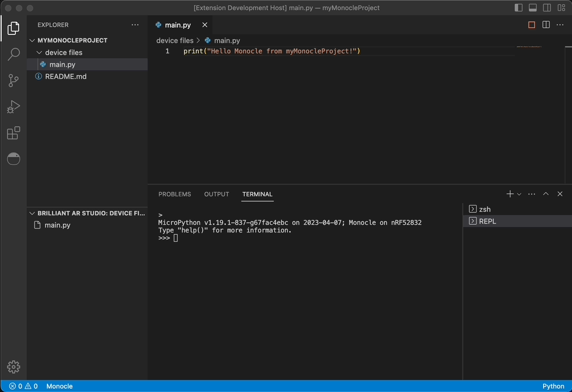Image resolution: width=572 pixels, height=392 pixels.
Task: Open the Explorer view in activity bar
Action: point(14,28)
